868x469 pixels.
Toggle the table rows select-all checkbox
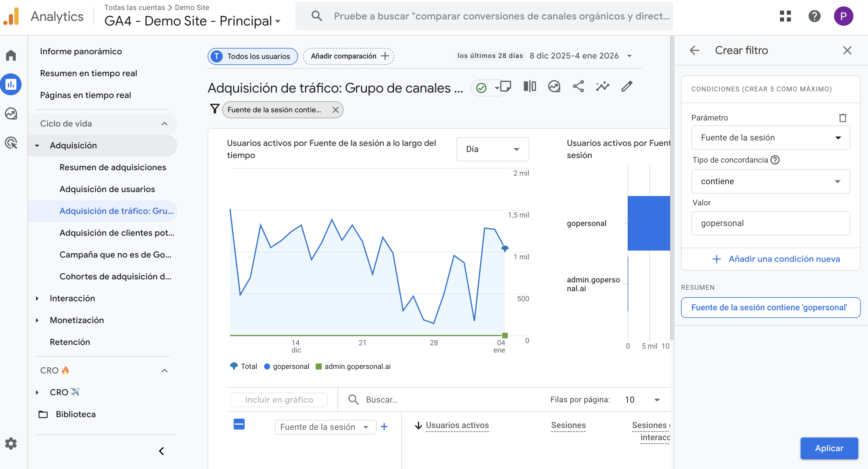tap(239, 424)
